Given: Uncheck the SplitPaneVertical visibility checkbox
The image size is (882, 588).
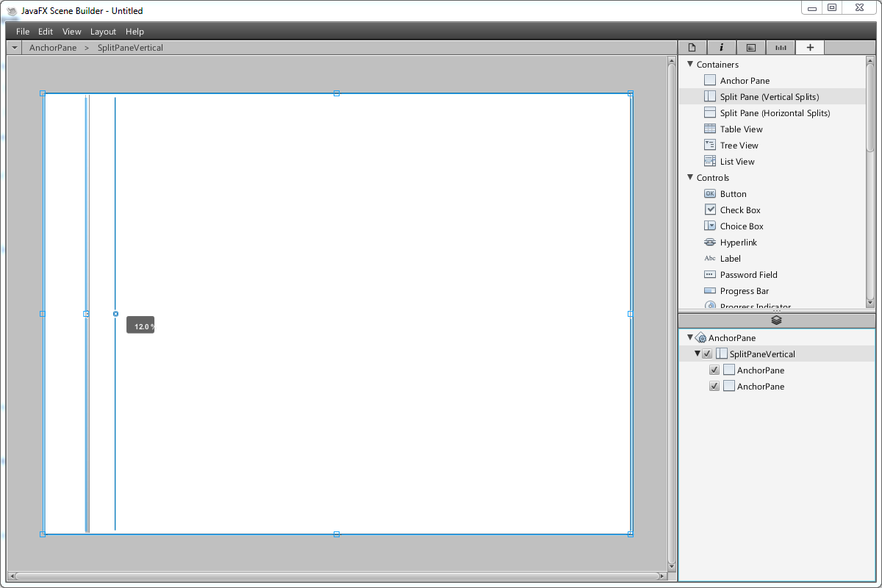Looking at the screenshot, I should click(707, 354).
